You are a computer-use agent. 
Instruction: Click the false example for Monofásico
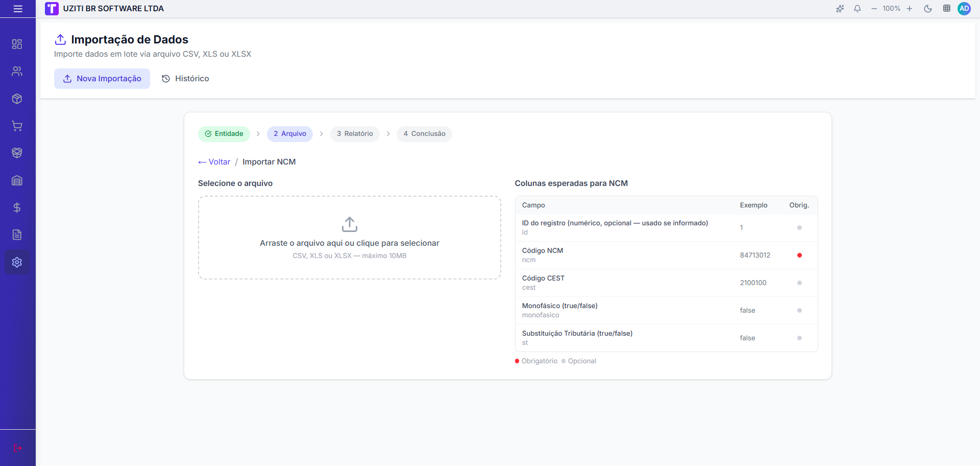tap(747, 311)
